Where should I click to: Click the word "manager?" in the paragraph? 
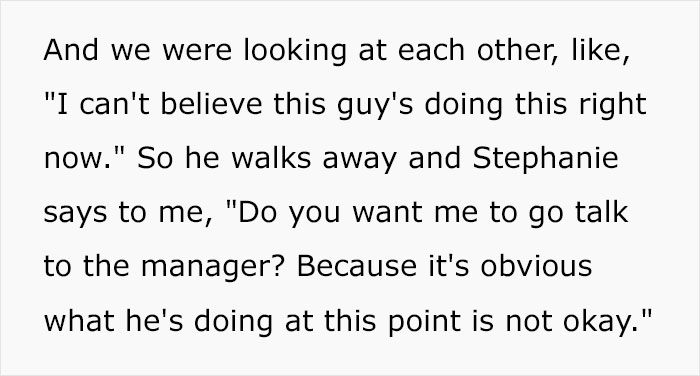[212, 268]
